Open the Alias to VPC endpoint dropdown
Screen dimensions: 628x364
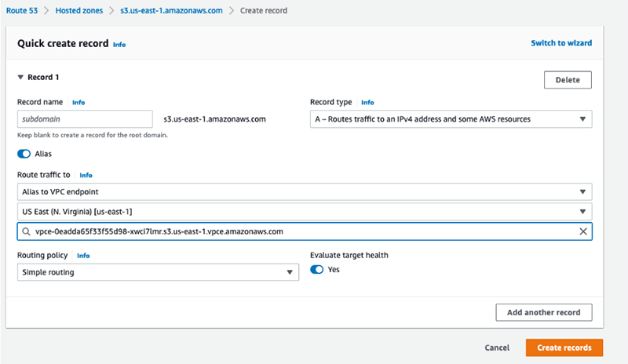(x=305, y=192)
